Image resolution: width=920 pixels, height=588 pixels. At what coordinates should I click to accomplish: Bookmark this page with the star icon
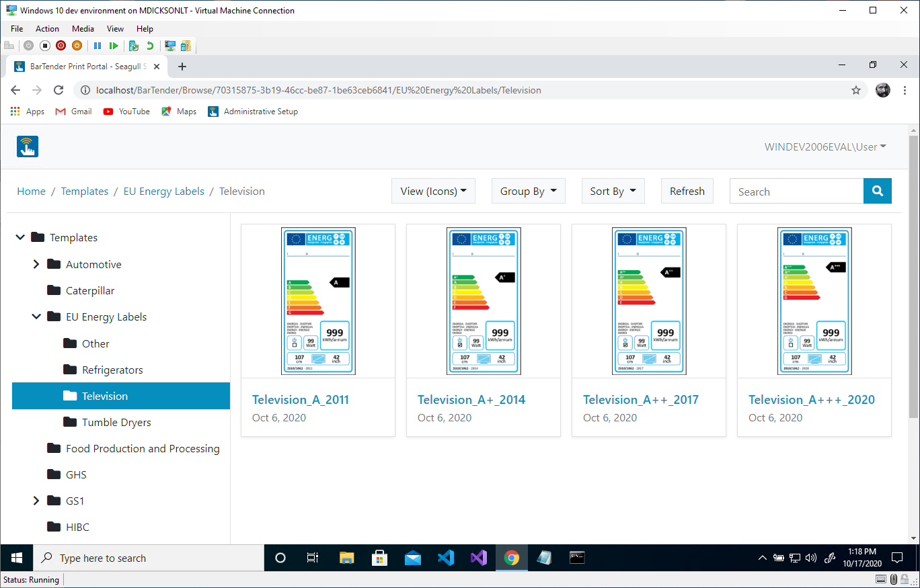(x=856, y=90)
